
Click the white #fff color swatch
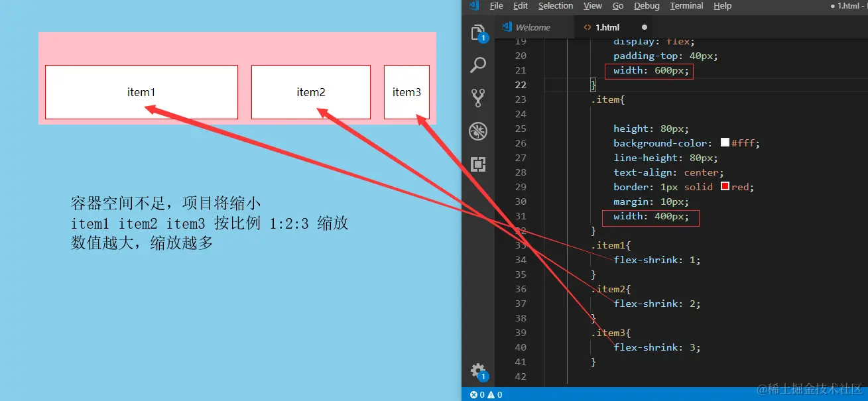(725, 143)
